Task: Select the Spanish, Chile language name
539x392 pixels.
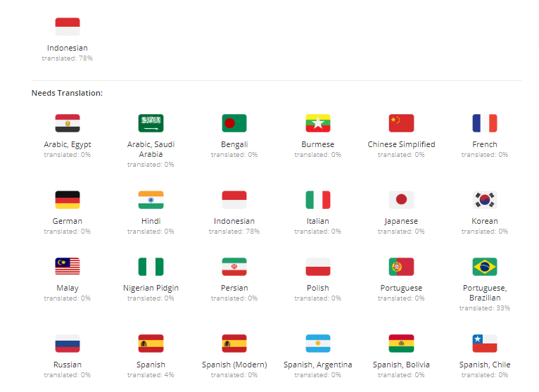Action: pyautogui.click(x=485, y=365)
